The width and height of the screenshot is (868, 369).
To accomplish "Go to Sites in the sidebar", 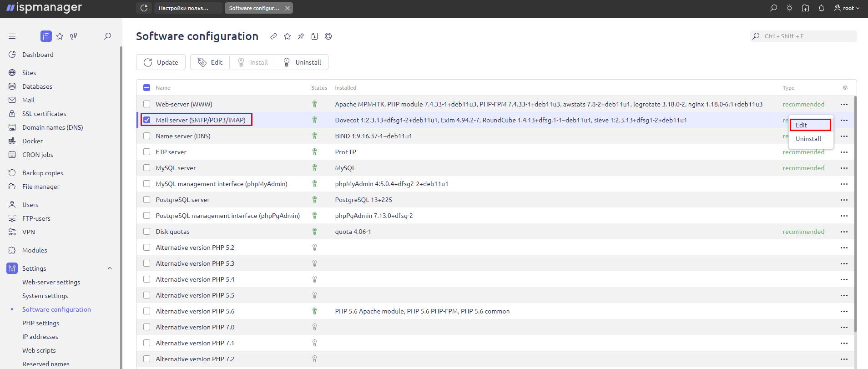I will pos(29,73).
